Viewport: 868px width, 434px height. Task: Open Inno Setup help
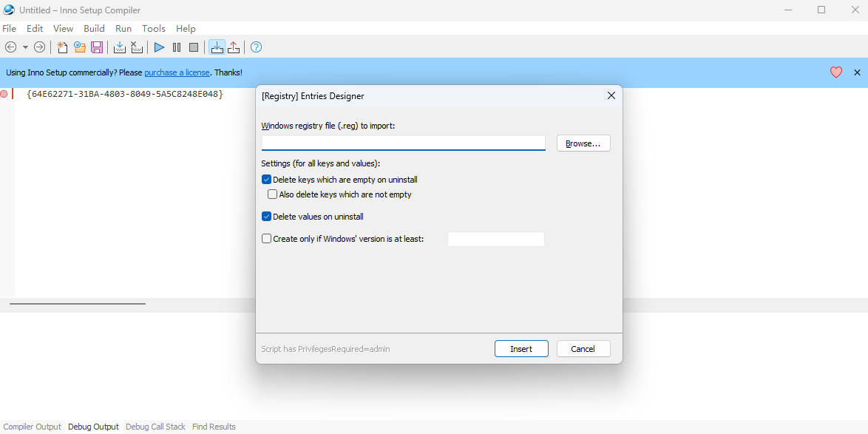[x=255, y=47]
